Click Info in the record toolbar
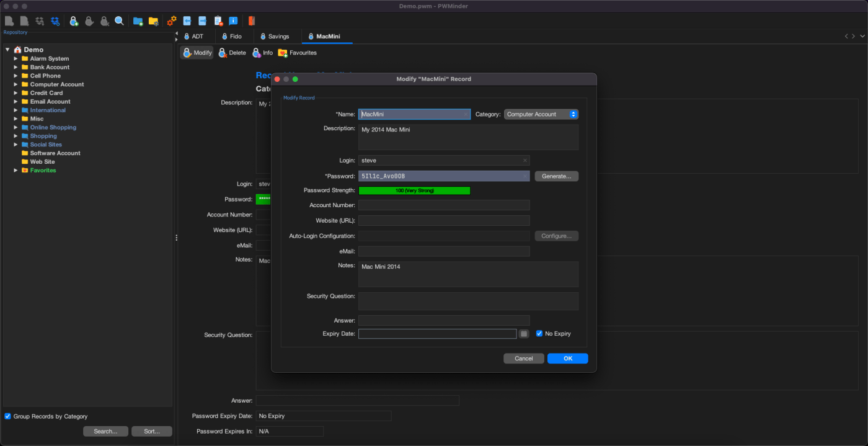The width and height of the screenshot is (868, 446). click(262, 53)
